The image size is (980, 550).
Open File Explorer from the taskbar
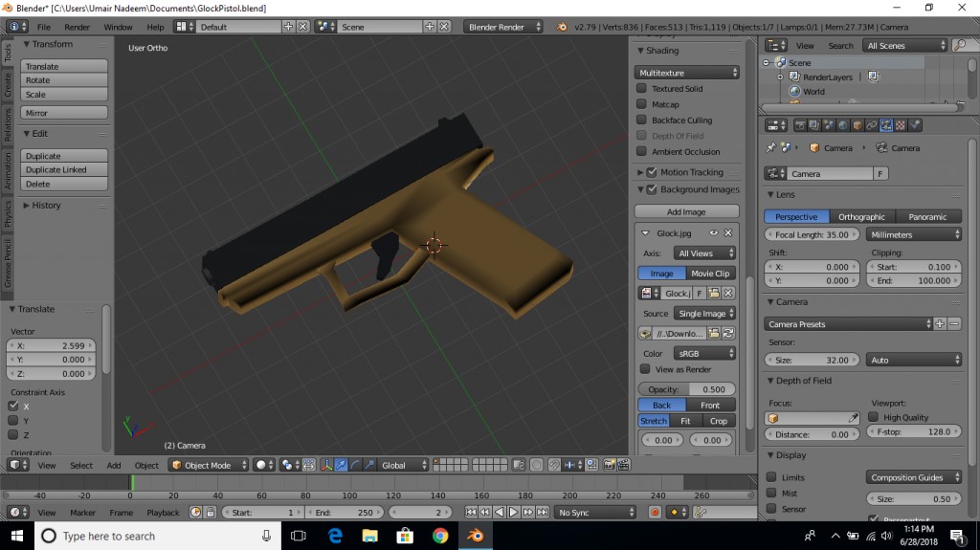pyautogui.click(x=370, y=536)
